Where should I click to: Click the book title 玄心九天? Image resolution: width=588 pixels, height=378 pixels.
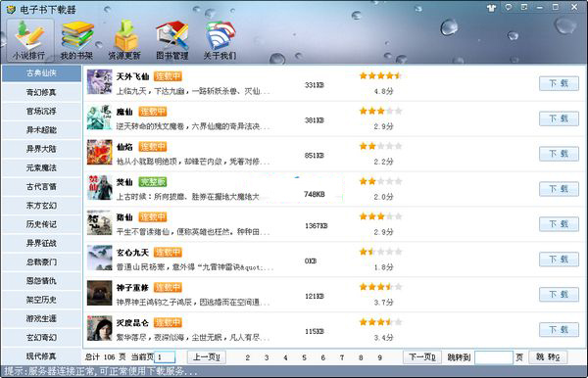(132, 253)
